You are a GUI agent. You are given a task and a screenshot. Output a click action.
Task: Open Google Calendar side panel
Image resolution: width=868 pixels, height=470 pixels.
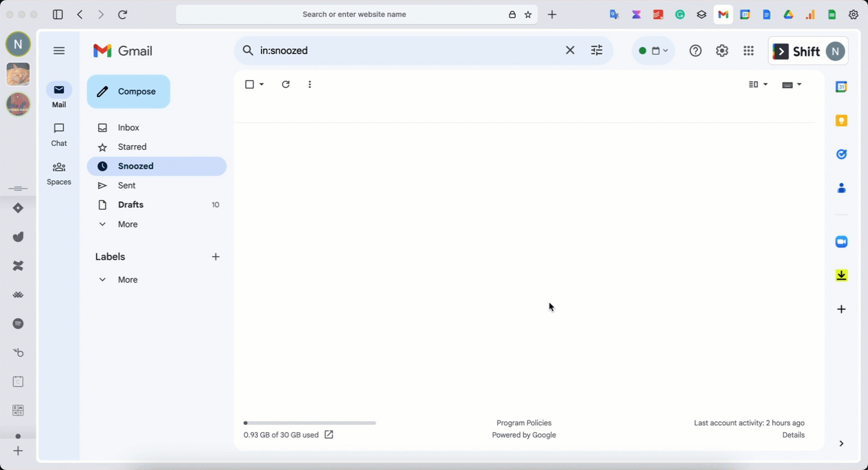[x=841, y=87]
